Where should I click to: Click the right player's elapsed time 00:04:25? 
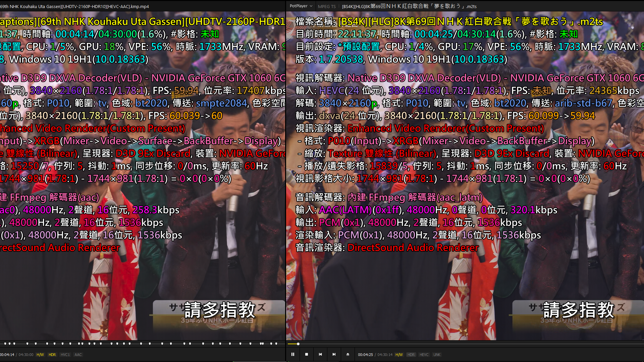coord(365,355)
